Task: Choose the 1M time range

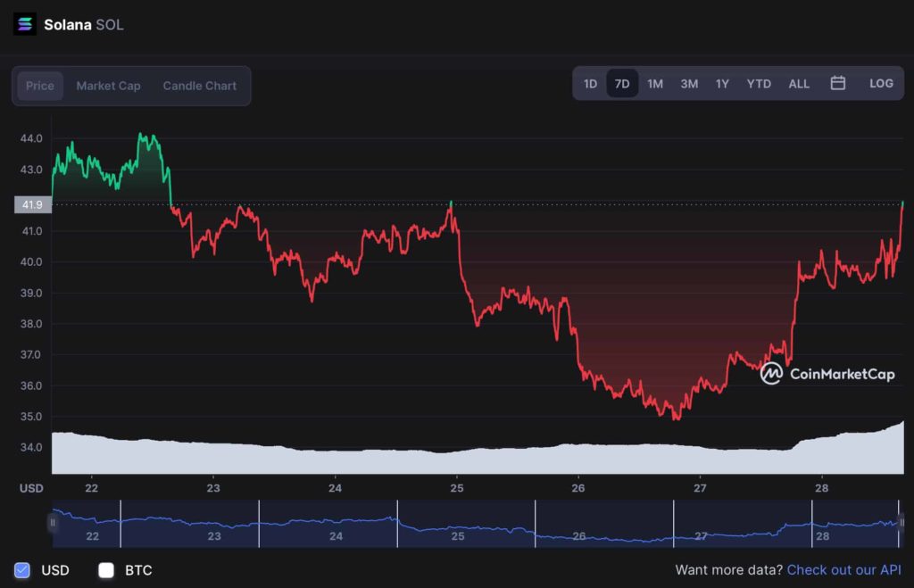Action: [655, 84]
